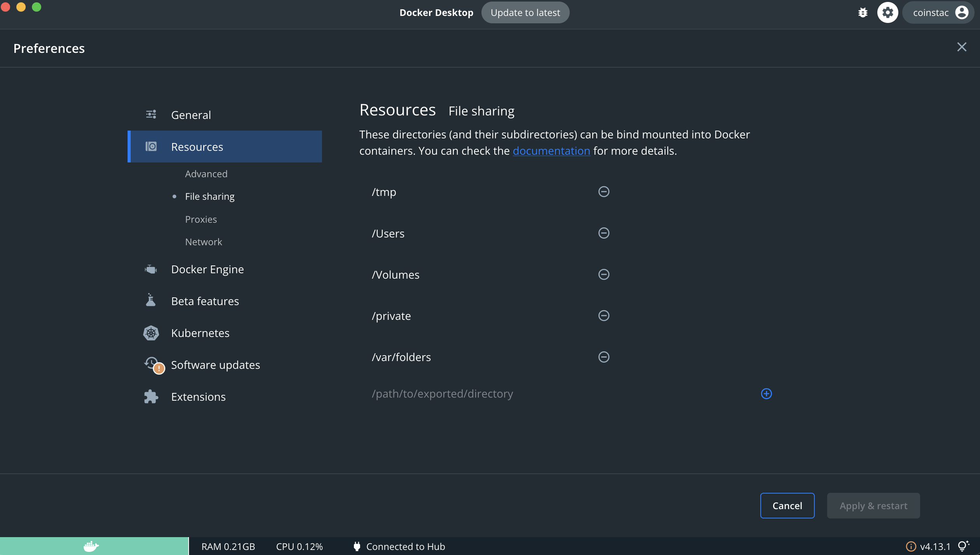Open the documentation link

[551, 151]
